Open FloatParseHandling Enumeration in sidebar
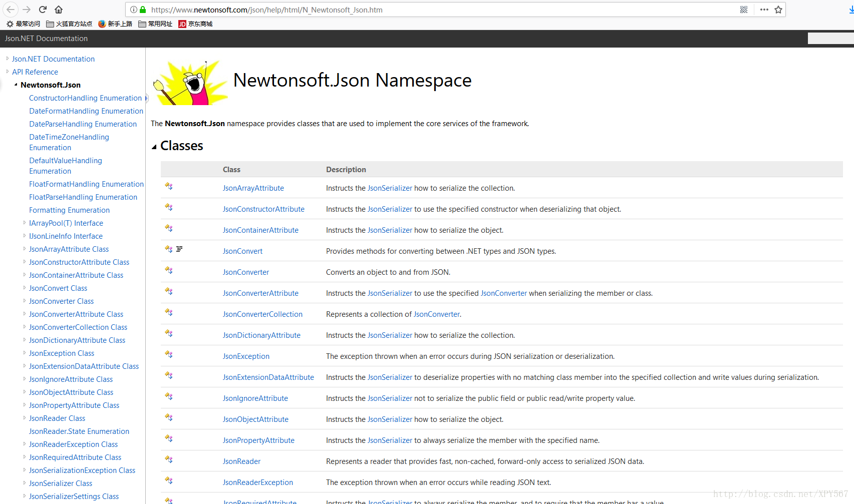This screenshot has height=504, width=854. point(83,197)
